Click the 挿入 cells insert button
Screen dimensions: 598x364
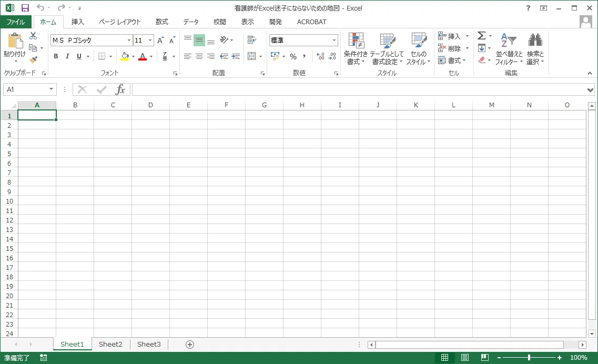pyautogui.click(x=453, y=36)
